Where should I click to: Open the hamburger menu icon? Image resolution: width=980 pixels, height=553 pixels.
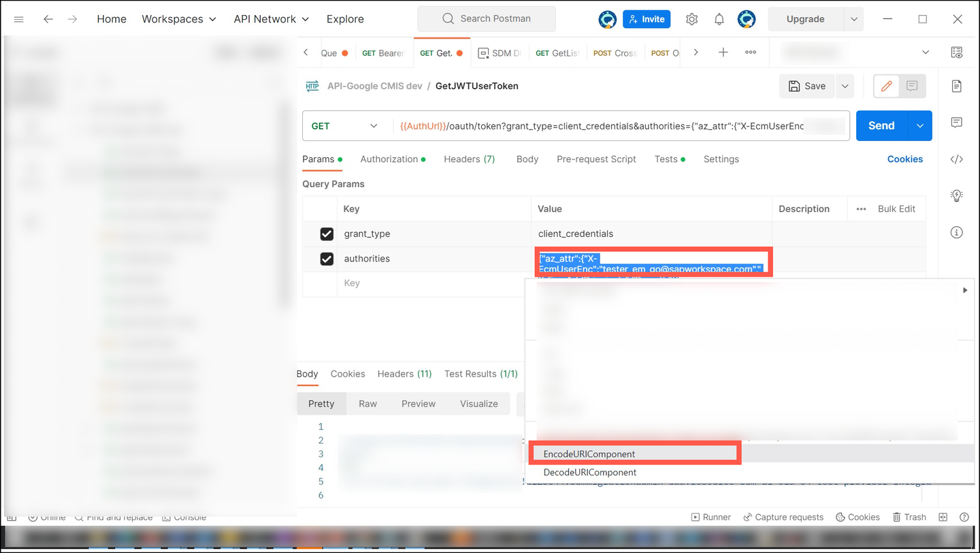(x=19, y=19)
